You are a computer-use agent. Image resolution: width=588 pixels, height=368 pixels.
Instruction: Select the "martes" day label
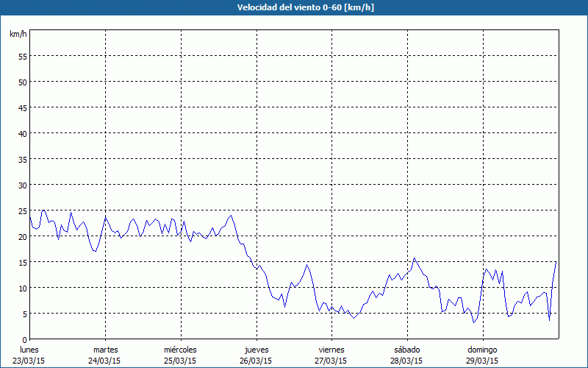tap(105, 350)
